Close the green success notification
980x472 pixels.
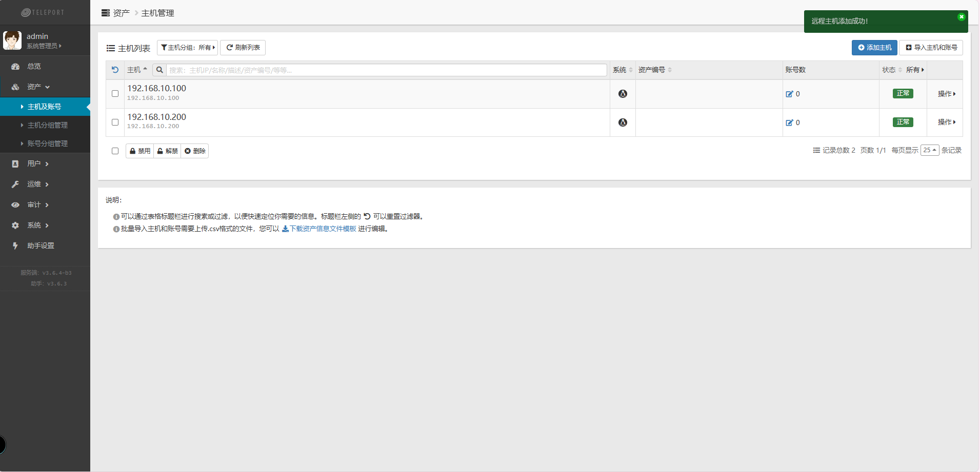coord(961,17)
